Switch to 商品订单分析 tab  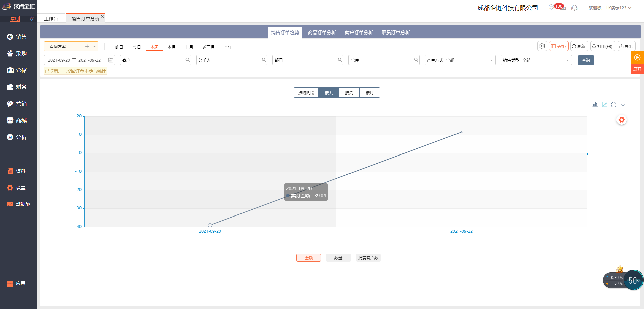tap(322, 33)
